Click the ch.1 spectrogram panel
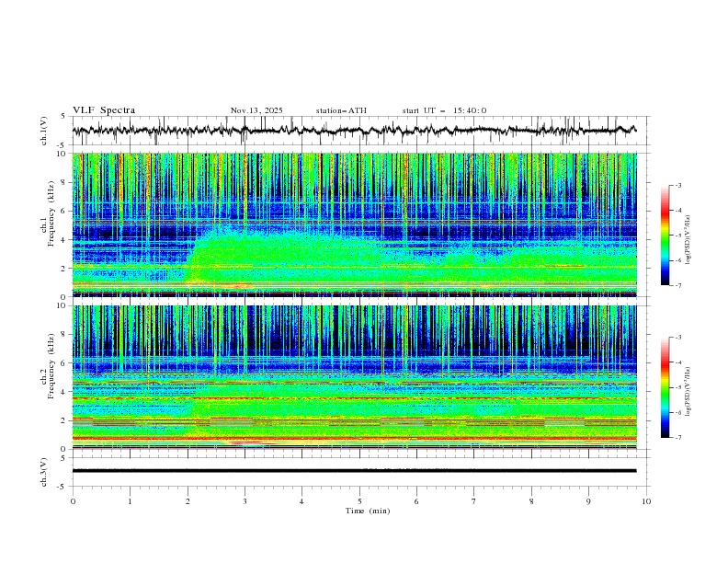 coord(354,224)
